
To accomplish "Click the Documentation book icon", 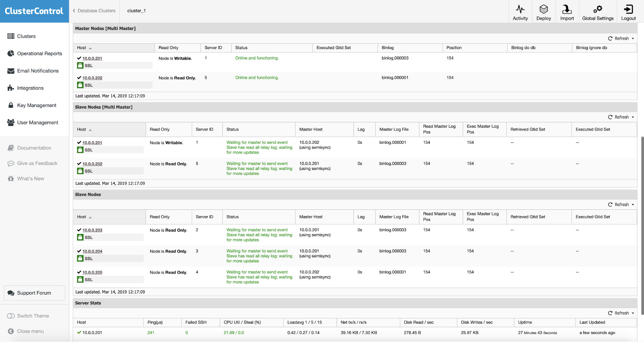I will [x=11, y=148].
